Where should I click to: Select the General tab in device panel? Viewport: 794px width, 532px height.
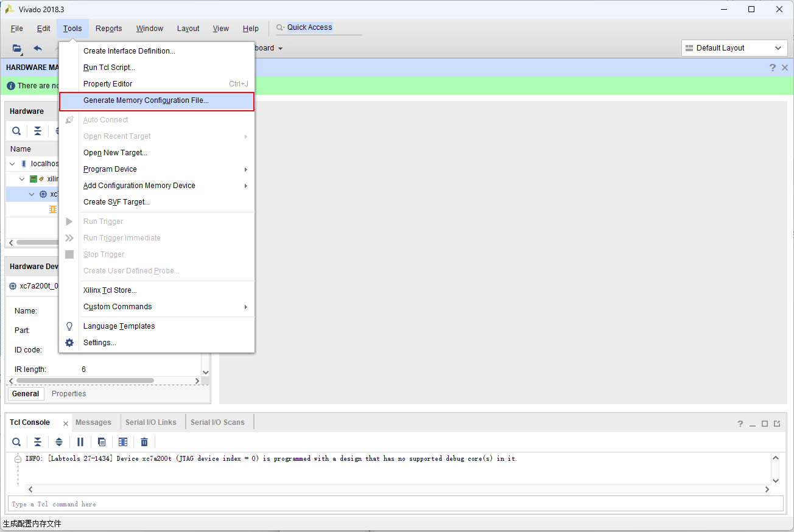point(26,394)
